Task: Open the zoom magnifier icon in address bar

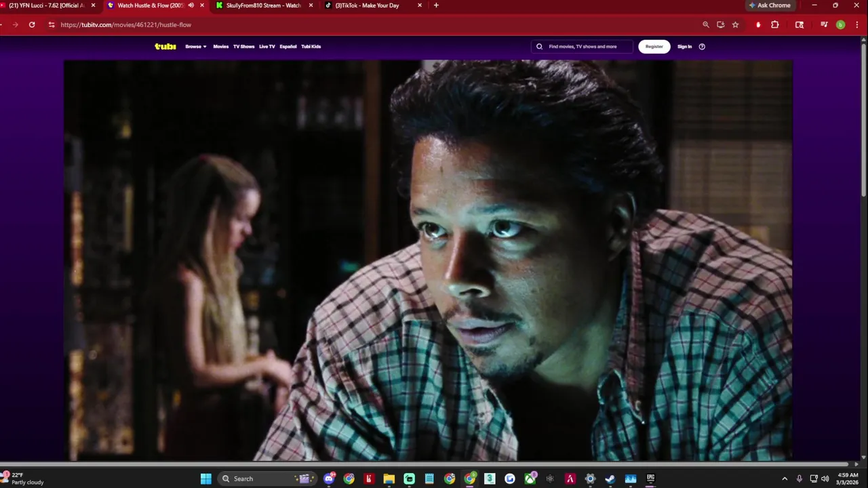Action: click(x=706, y=24)
